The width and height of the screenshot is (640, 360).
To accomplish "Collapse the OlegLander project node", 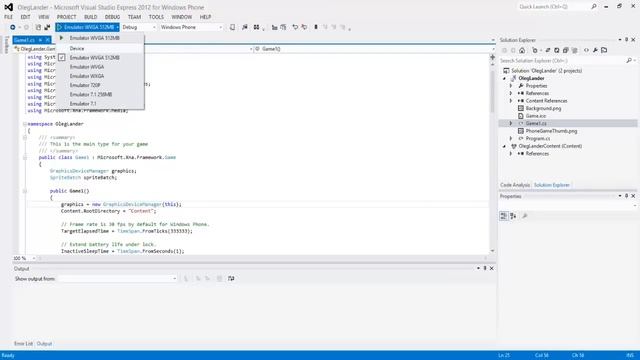I will [x=504, y=78].
